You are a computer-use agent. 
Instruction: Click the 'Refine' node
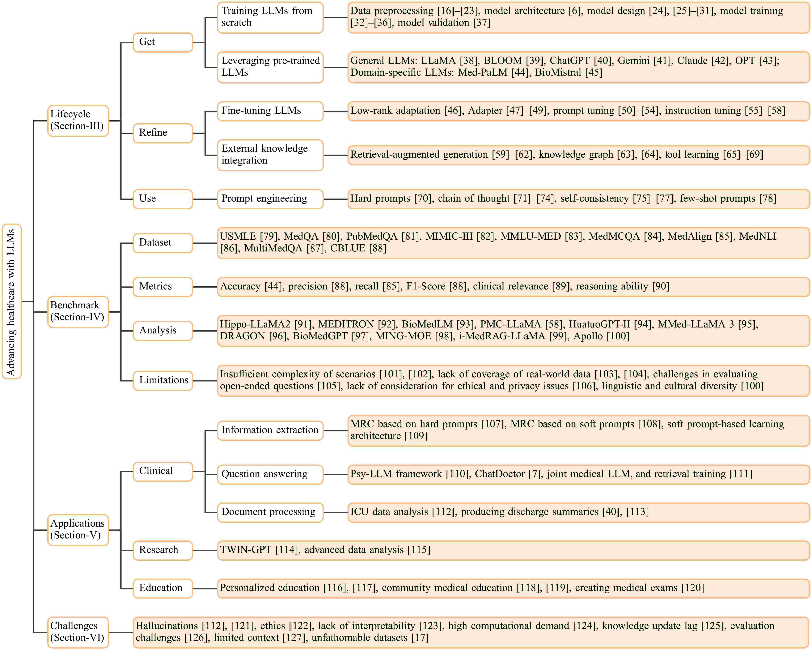163,133
